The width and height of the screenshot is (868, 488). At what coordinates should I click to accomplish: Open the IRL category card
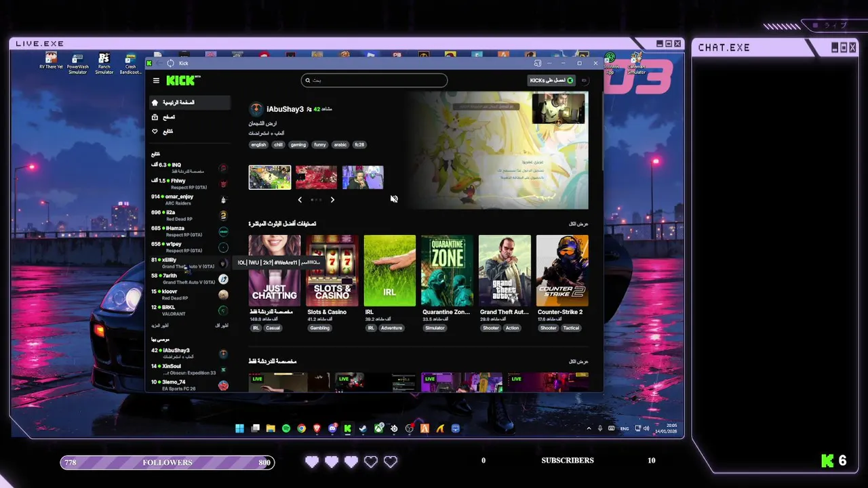[389, 270]
